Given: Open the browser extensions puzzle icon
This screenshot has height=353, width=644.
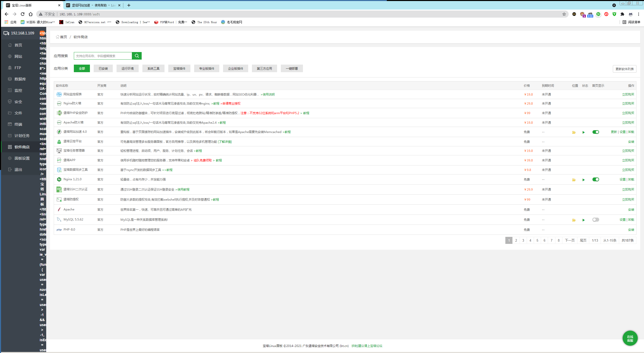Looking at the screenshot, I should tap(622, 14).
